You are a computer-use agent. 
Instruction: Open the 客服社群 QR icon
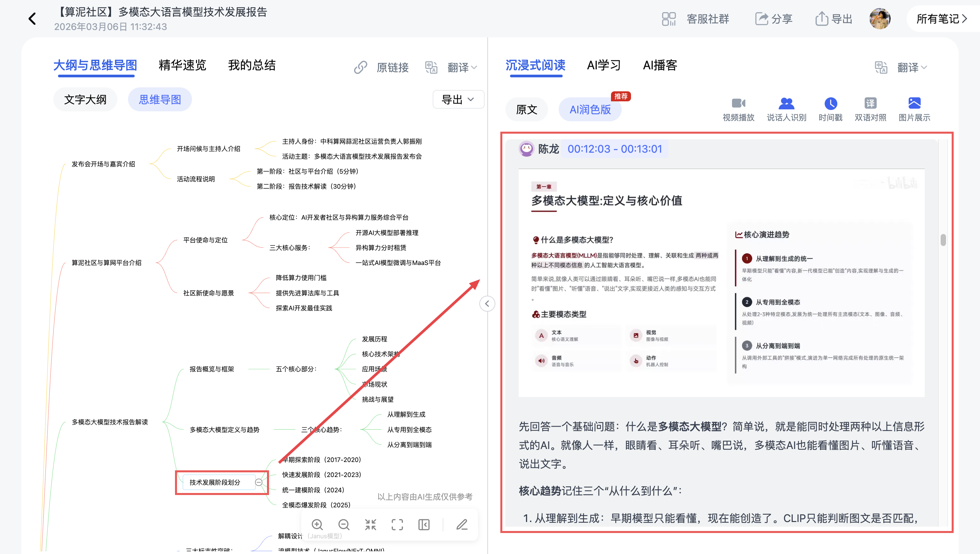tap(668, 19)
